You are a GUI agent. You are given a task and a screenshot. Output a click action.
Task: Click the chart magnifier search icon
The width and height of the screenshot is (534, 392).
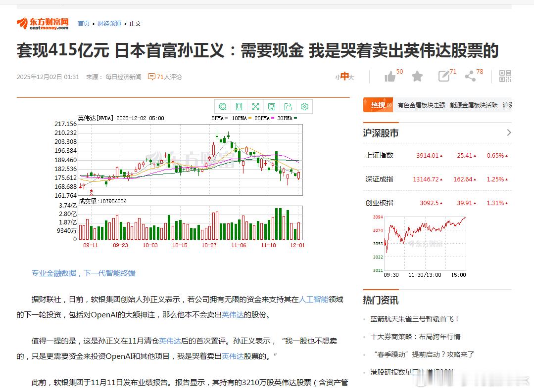[223, 106]
